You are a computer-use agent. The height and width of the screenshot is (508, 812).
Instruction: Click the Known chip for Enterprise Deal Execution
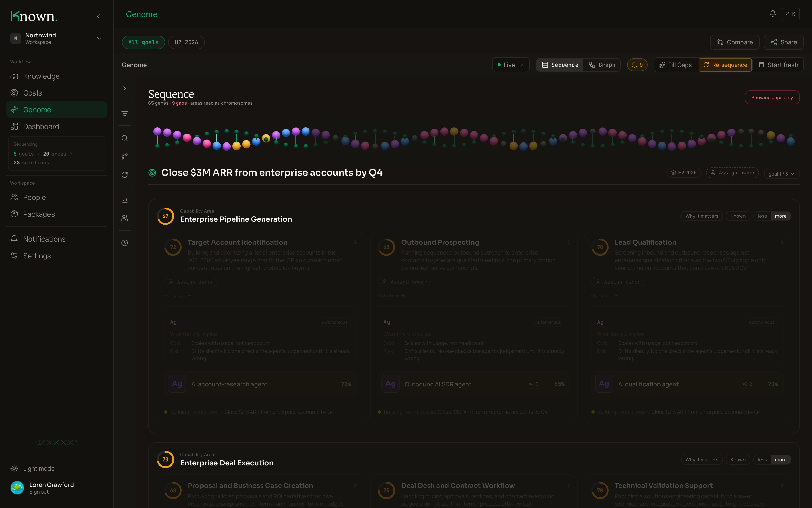point(738,460)
